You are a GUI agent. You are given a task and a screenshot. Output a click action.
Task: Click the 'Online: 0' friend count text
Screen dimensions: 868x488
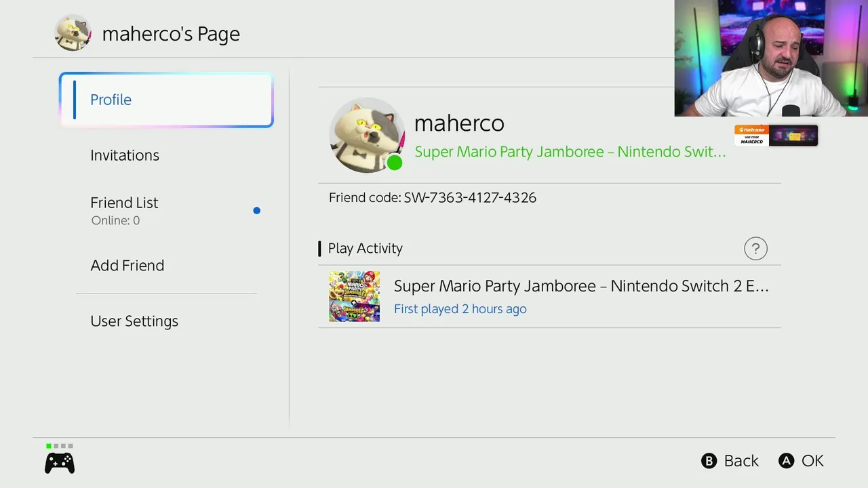click(115, 221)
